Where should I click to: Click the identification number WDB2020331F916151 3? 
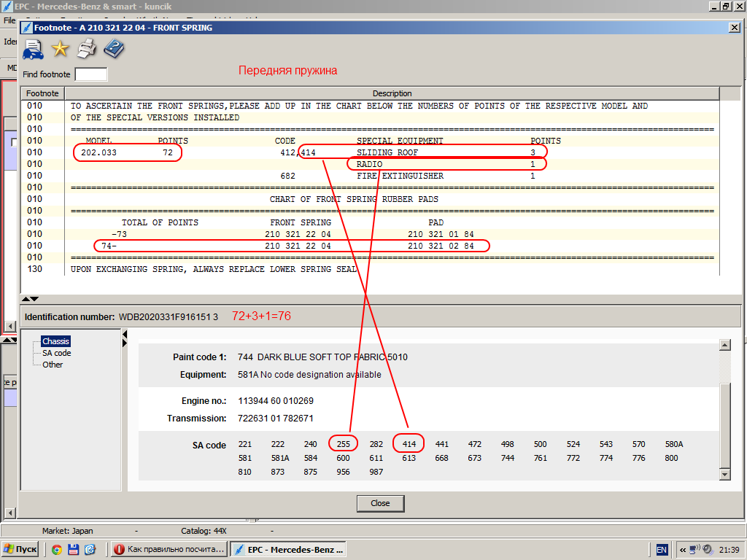pos(169,317)
